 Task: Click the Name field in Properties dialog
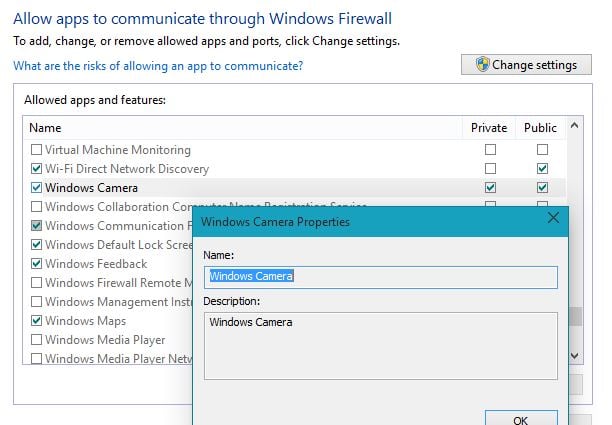tap(380, 277)
